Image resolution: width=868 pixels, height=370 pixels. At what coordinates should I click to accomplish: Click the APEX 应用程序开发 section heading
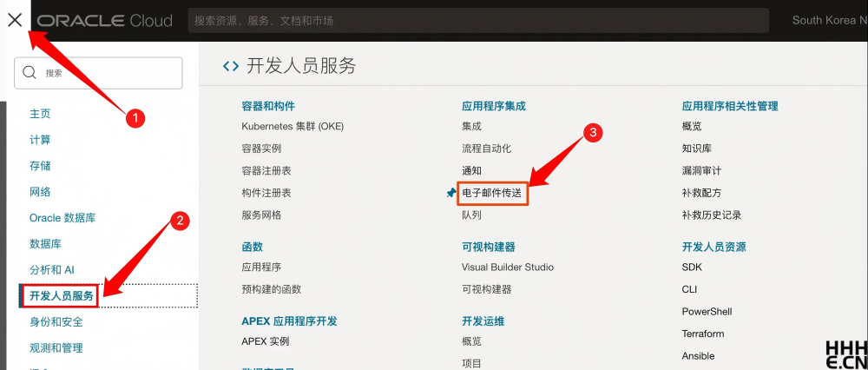(290, 320)
